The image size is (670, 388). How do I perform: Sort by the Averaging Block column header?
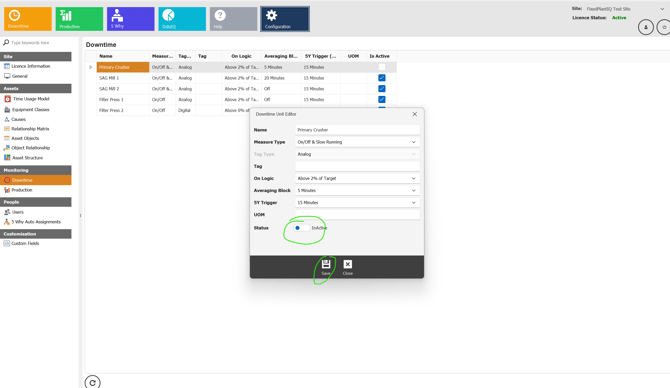(x=281, y=56)
